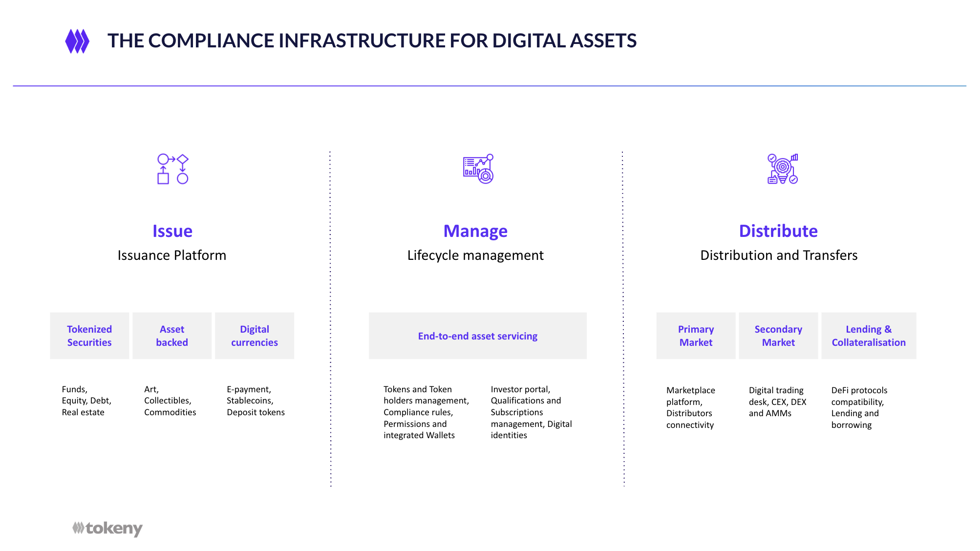Select the Secondary Market box
The width and height of the screenshot is (980, 551).
[778, 336]
